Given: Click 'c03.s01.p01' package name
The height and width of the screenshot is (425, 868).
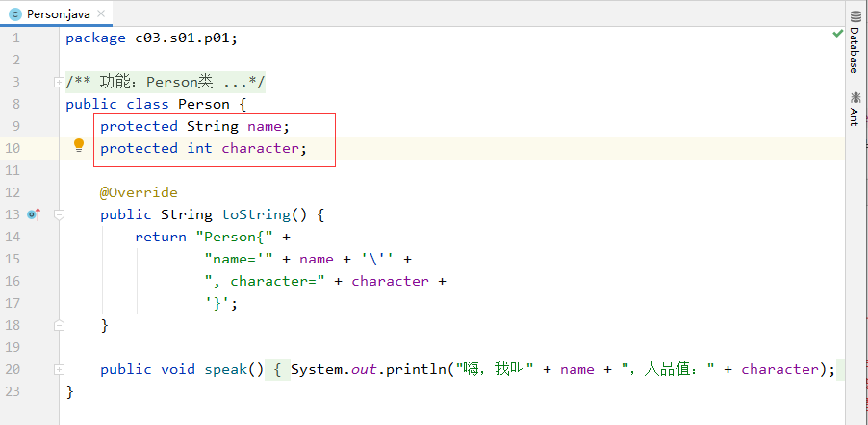Looking at the screenshot, I should (x=182, y=38).
